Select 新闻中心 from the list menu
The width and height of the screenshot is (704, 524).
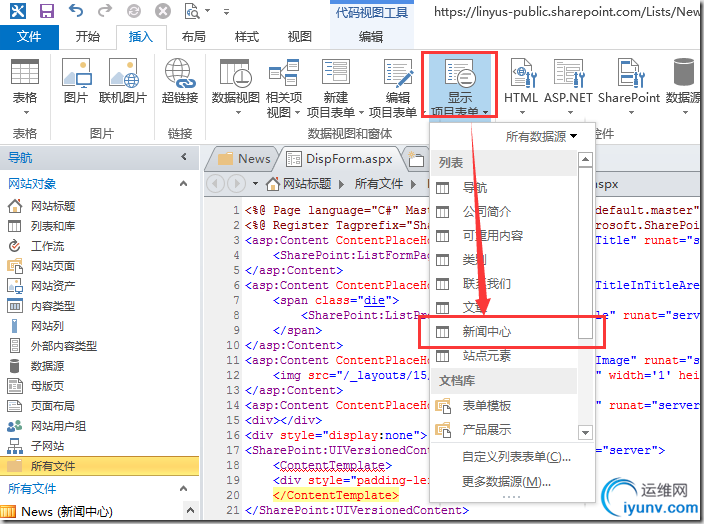[x=504, y=331]
